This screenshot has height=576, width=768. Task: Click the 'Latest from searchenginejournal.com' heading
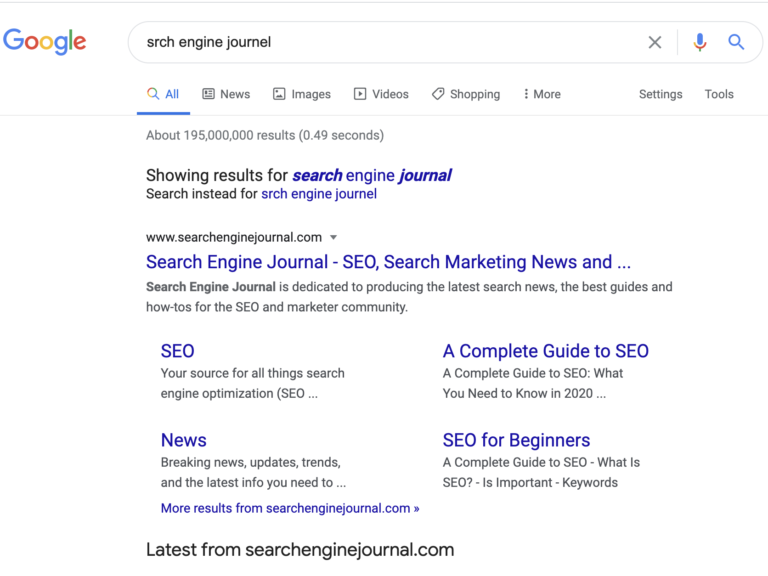[x=300, y=550]
